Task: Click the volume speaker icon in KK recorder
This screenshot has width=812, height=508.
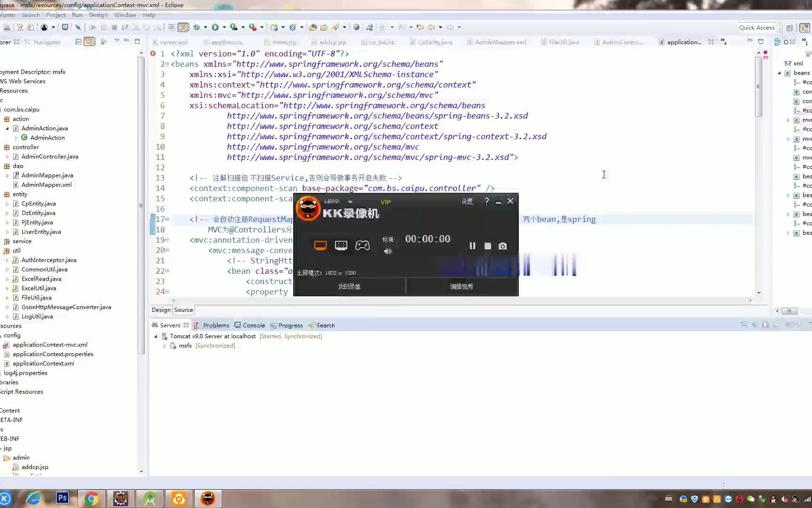Action: point(388,251)
